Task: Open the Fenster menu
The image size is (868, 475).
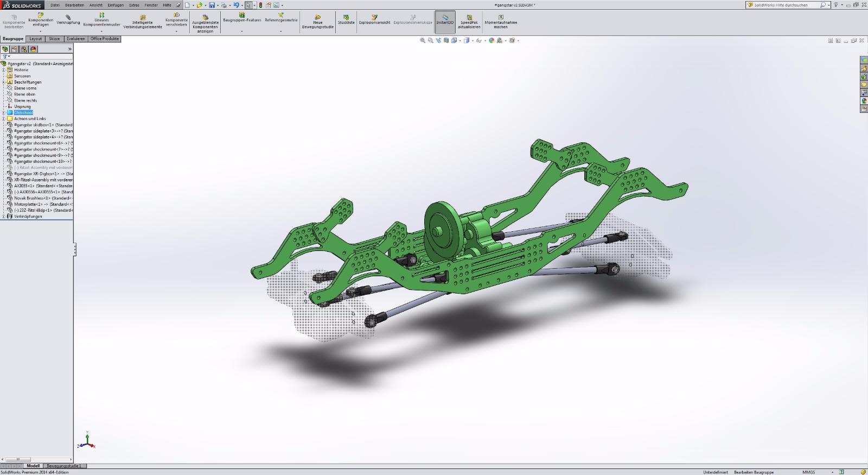Action: click(x=151, y=5)
